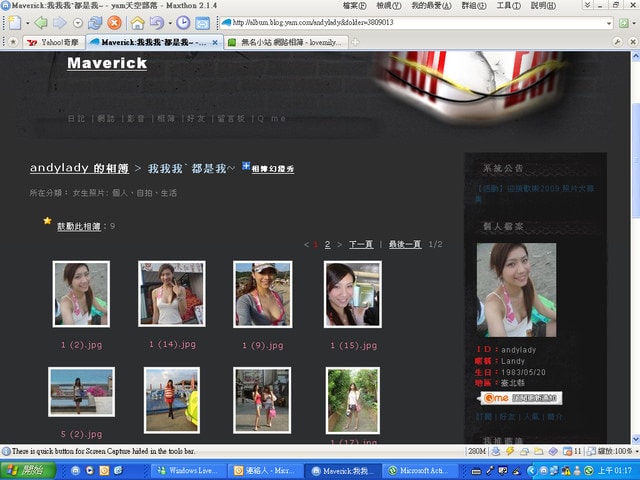This screenshot has width=640, height=480.
Task: Click the vertical scrollbar down arrow
Action: (636, 438)
